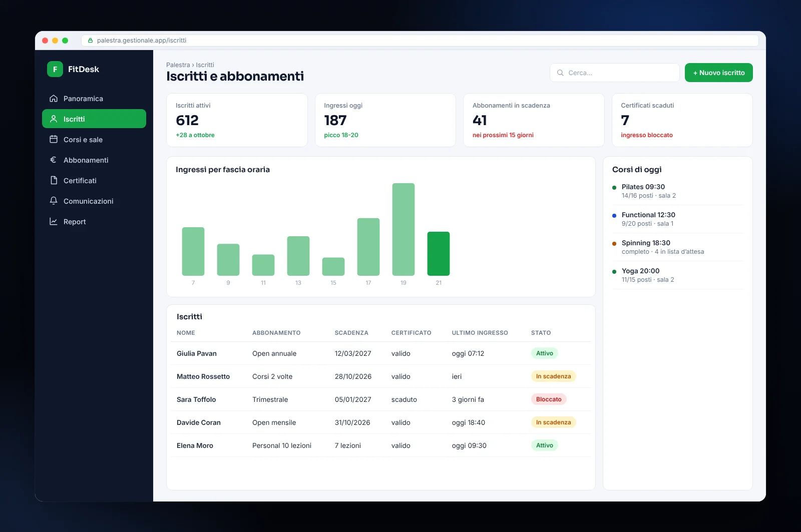Open Comunicazioni in the sidebar
Image resolution: width=801 pixels, height=532 pixels.
pyautogui.click(x=94, y=201)
